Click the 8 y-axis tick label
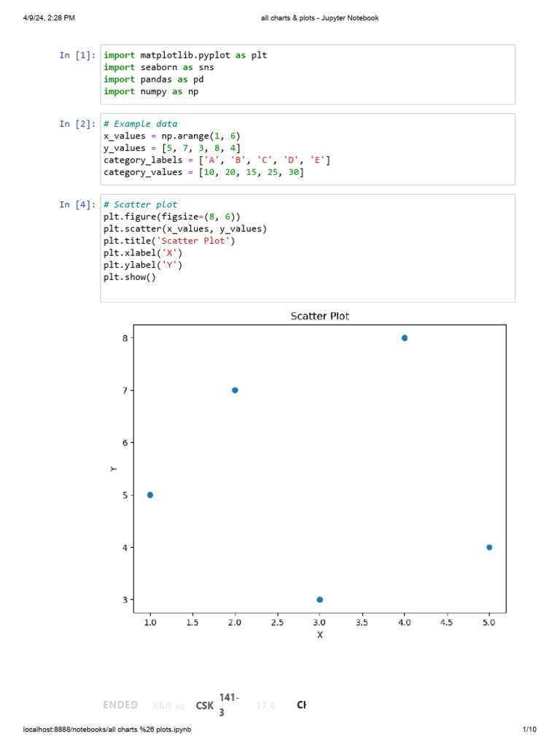 tap(125, 338)
